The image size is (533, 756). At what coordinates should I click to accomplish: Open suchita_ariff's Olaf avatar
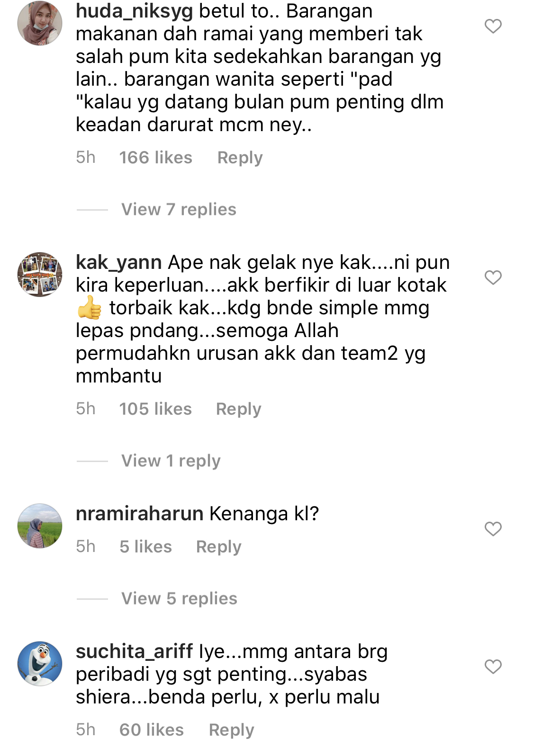40,664
